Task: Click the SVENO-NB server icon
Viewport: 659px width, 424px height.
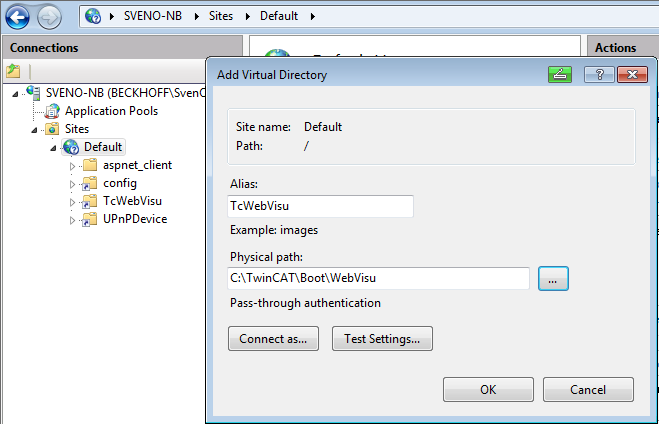Action: coord(33,92)
